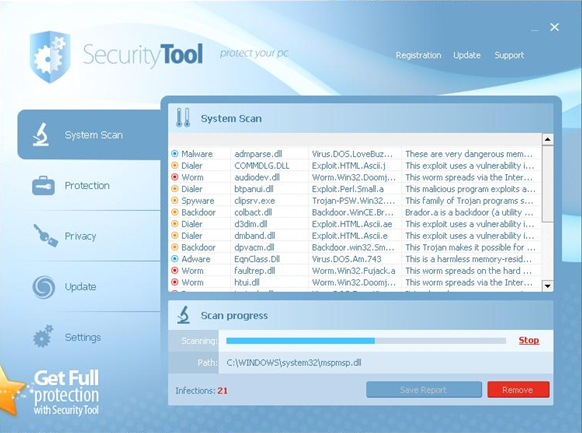This screenshot has width=582, height=433.
Task: Click the red Worm icon for htui.dll
Action: point(174,282)
